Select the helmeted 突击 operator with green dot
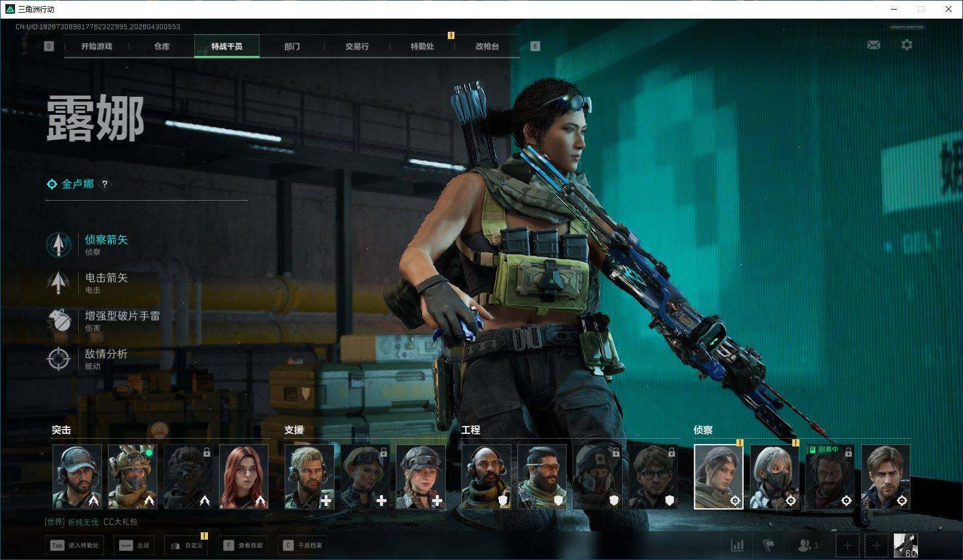Viewport: 963px width, 560px height. pyautogui.click(x=132, y=476)
